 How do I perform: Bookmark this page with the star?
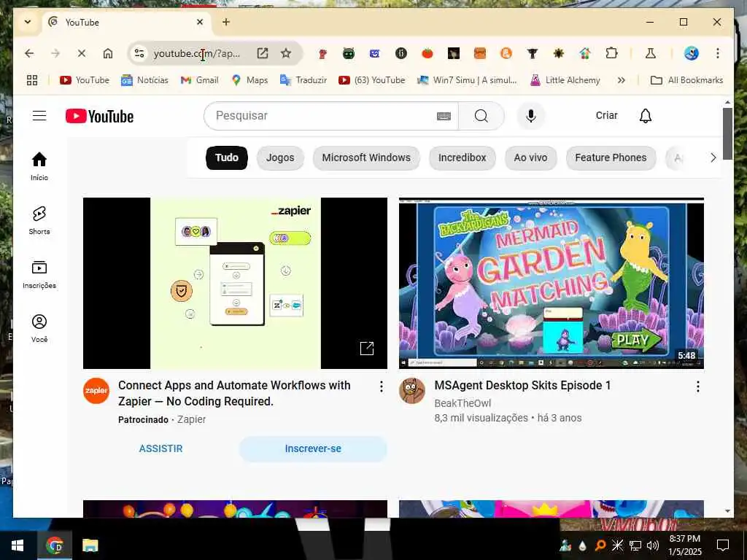(286, 53)
